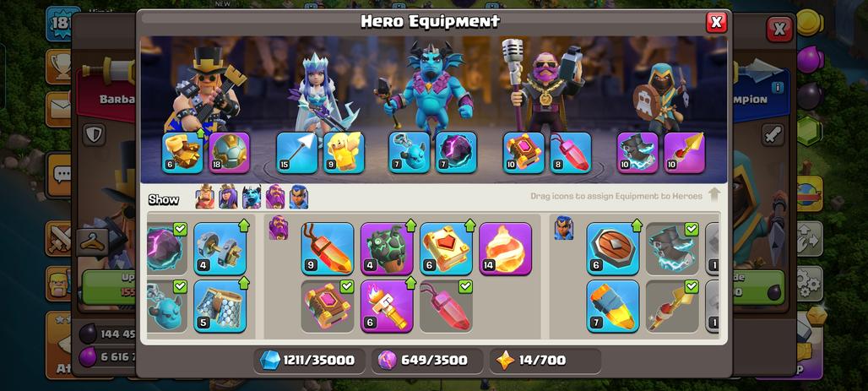Toggle Barbarian King filter in Show row
Viewport: 868px width, 391px height.
coord(204,197)
